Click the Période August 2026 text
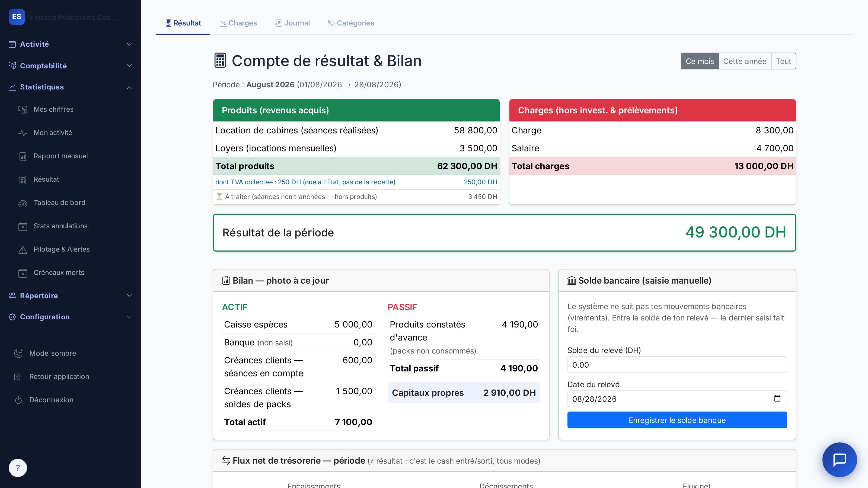 click(307, 85)
